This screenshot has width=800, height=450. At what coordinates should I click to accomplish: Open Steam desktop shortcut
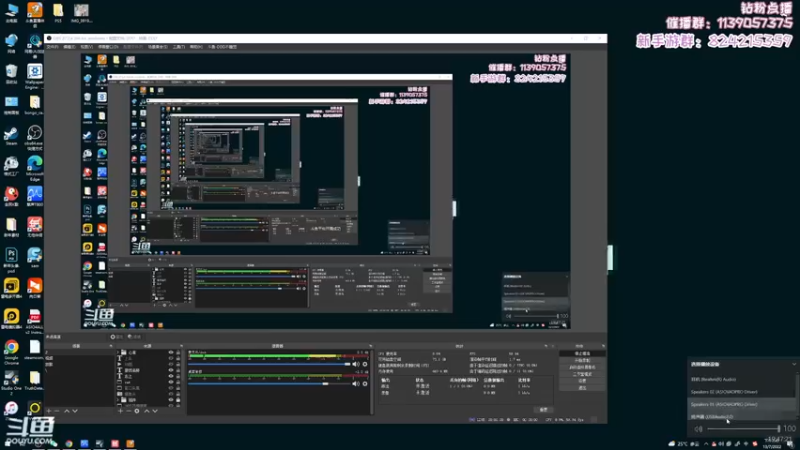[11, 136]
